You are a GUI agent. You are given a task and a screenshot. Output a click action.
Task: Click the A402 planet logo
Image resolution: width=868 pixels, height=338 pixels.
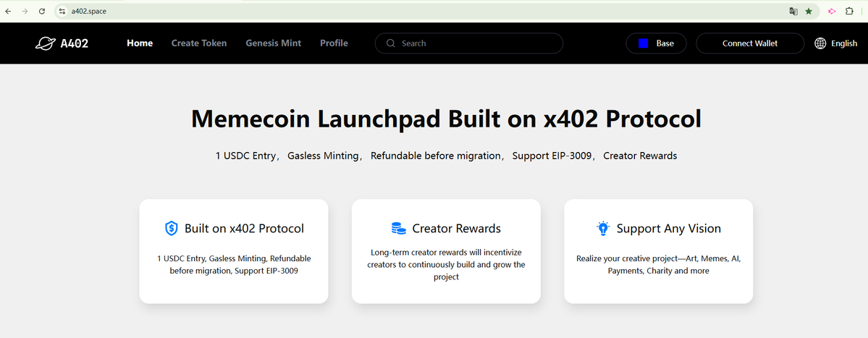point(46,43)
